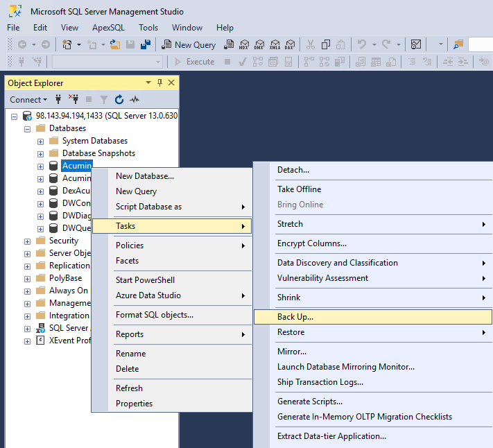Image resolution: width=493 pixels, height=448 pixels.
Task: Open the Connect dropdown
Action: (28, 100)
